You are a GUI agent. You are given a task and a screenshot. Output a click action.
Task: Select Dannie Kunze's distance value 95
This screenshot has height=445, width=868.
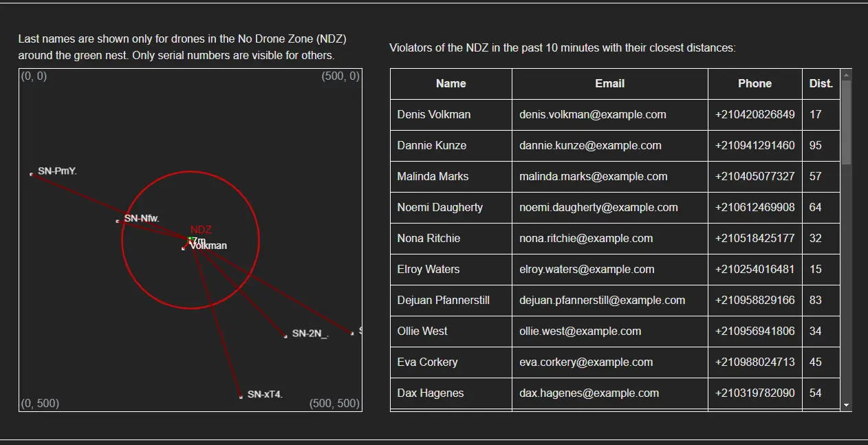815,145
